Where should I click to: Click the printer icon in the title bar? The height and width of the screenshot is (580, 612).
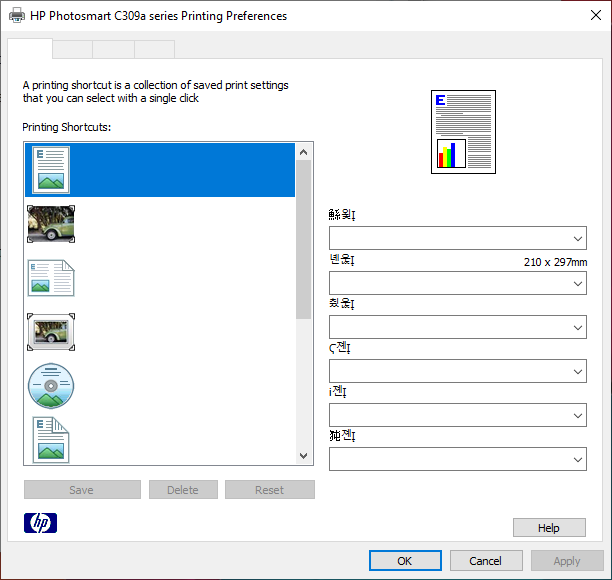coord(17,16)
